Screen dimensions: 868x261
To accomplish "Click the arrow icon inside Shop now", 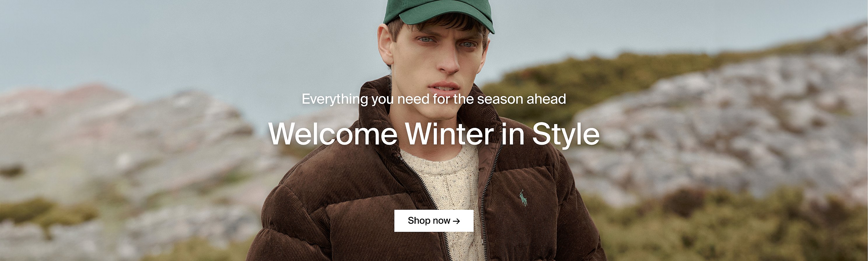I will coord(456,221).
